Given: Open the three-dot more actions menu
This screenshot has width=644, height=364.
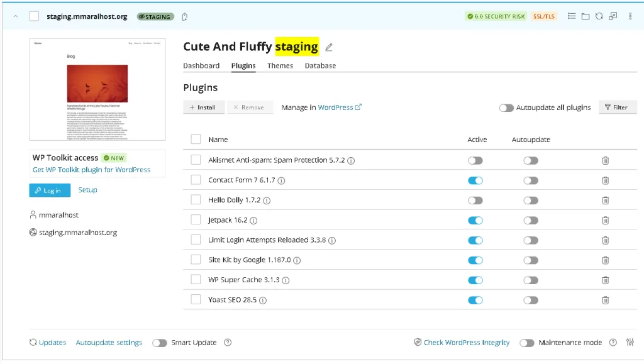Looking at the screenshot, I should click(x=630, y=16).
